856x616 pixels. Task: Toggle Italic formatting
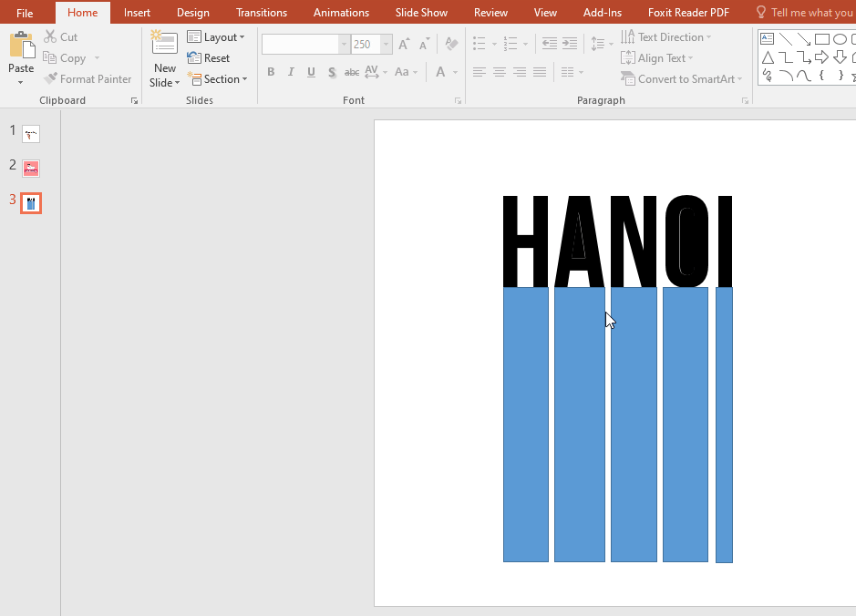[x=291, y=72]
